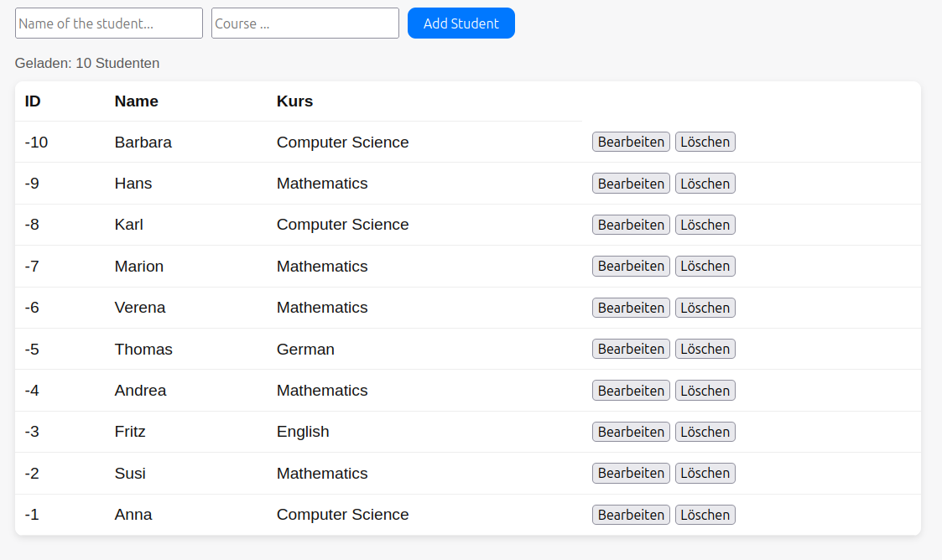Open Bearbeiten for Karl's row
This screenshot has height=560, width=942.
coord(631,225)
